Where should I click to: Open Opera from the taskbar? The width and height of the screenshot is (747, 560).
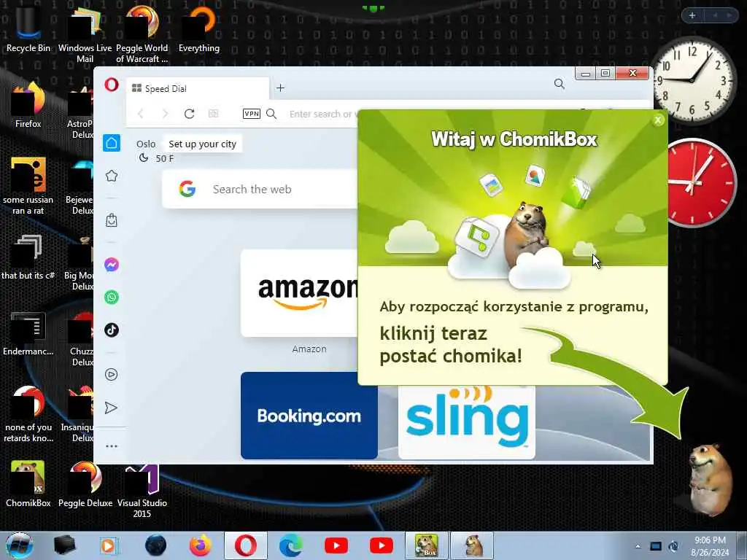pos(245,545)
